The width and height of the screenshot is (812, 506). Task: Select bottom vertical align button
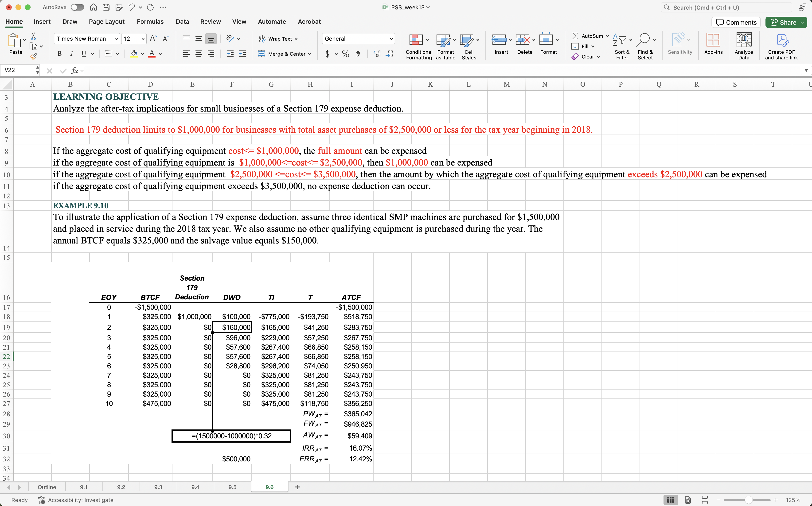[211, 39]
